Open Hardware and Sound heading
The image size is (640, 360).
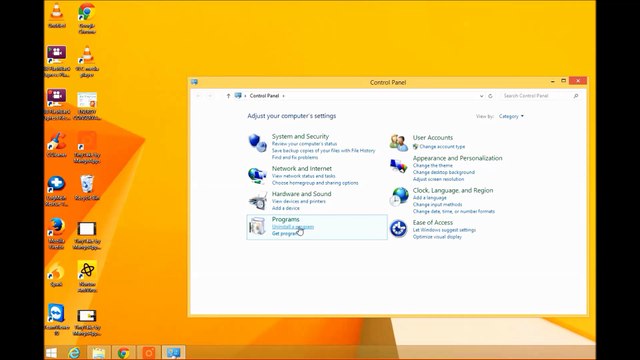(x=302, y=194)
